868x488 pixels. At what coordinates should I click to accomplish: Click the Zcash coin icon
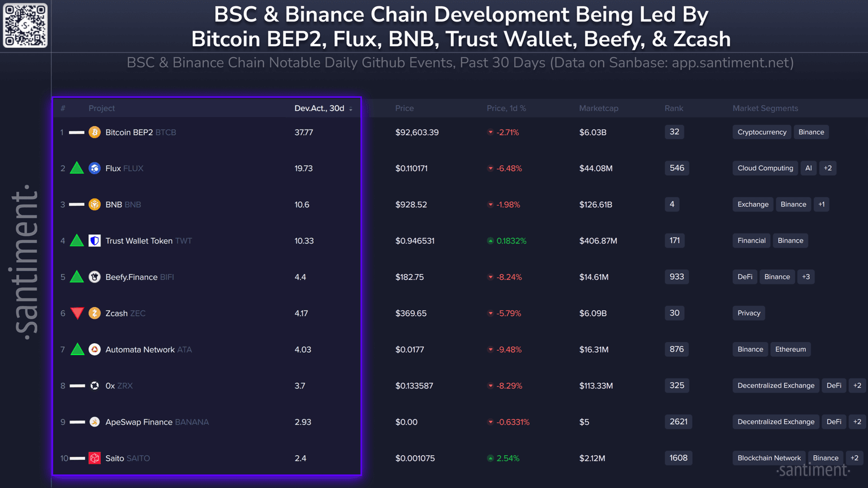[94, 313]
